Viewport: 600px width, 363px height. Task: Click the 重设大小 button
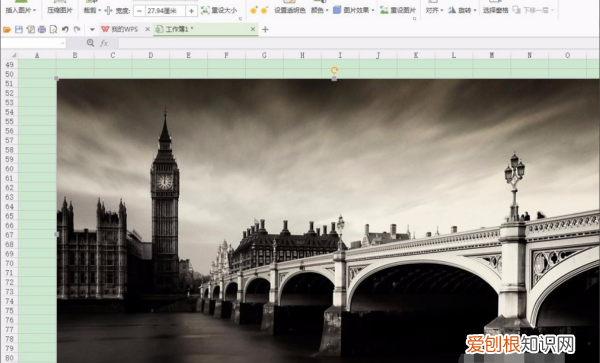tap(219, 10)
